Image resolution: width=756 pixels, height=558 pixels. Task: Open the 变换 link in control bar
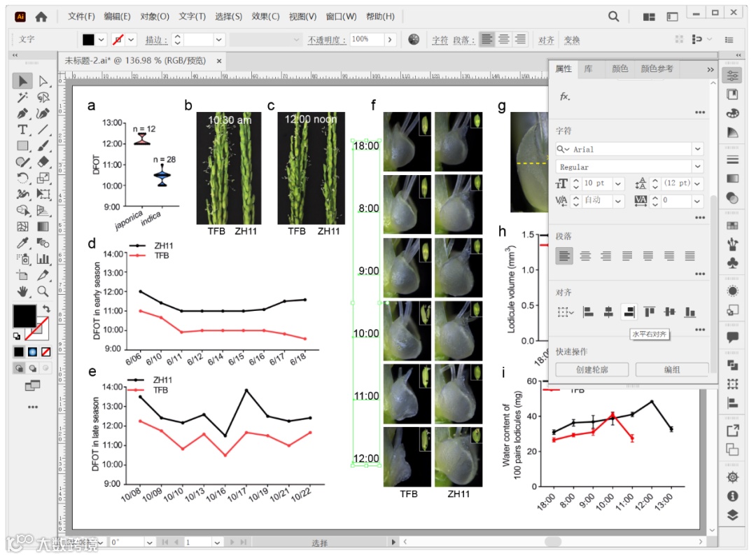tap(572, 40)
